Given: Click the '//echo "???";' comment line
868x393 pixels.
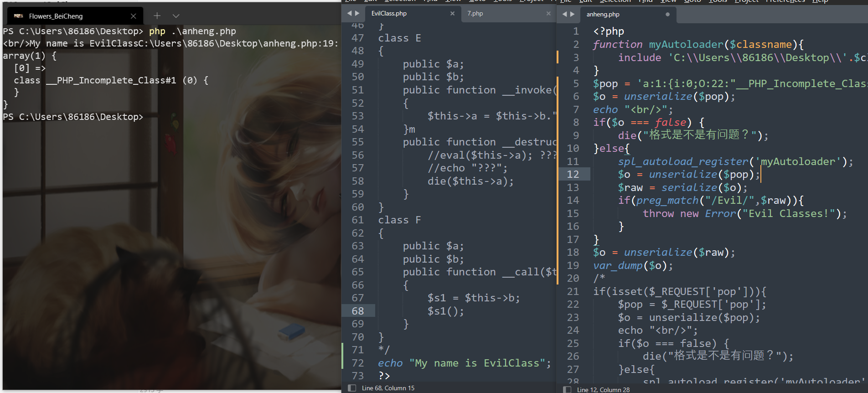Looking at the screenshot, I should point(467,168).
